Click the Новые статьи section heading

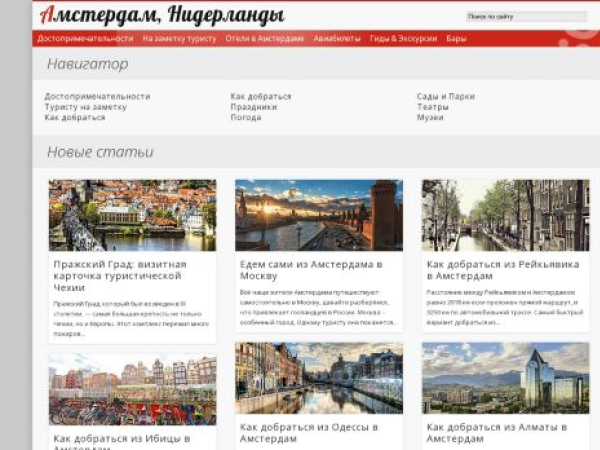click(100, 152)
